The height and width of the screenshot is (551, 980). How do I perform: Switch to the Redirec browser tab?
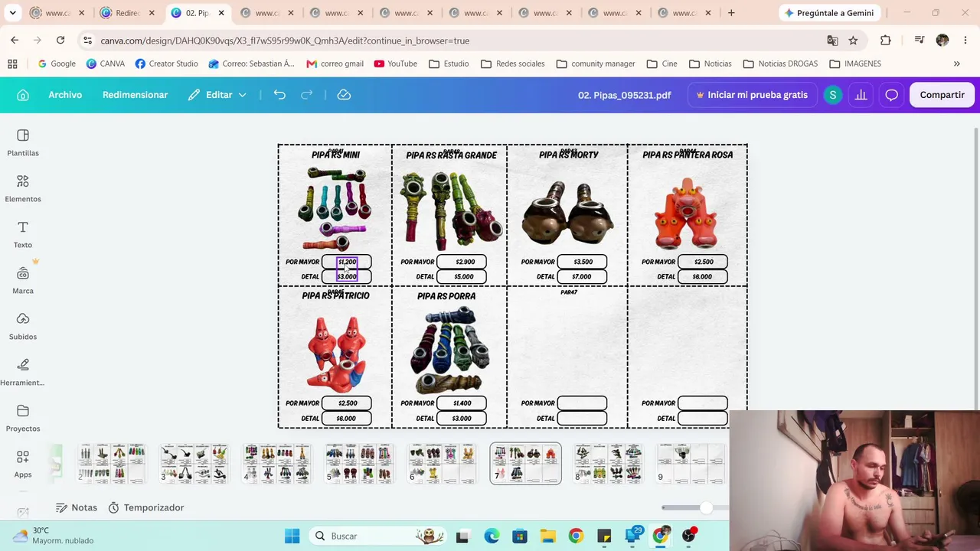click(127, 13)
